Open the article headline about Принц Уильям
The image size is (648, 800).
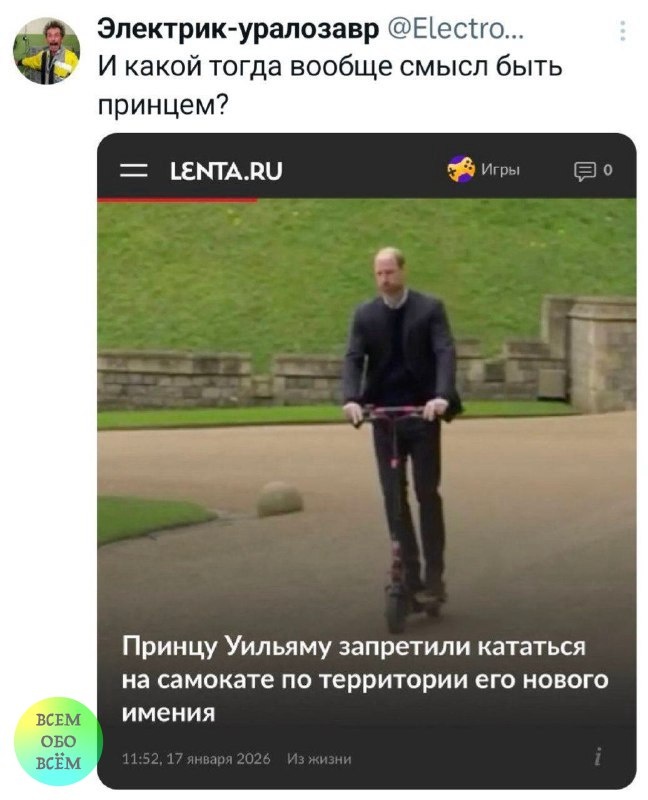click(365, 680)
